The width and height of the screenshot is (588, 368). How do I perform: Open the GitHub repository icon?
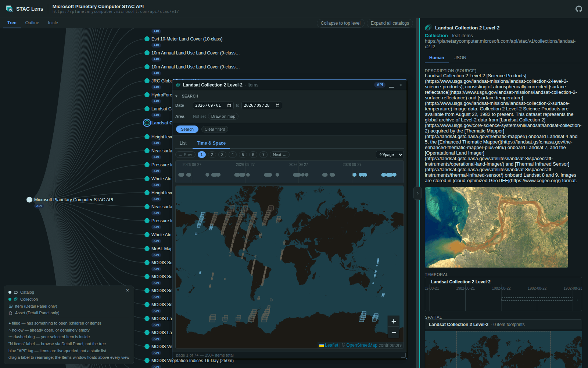click(x=579, y=9)
